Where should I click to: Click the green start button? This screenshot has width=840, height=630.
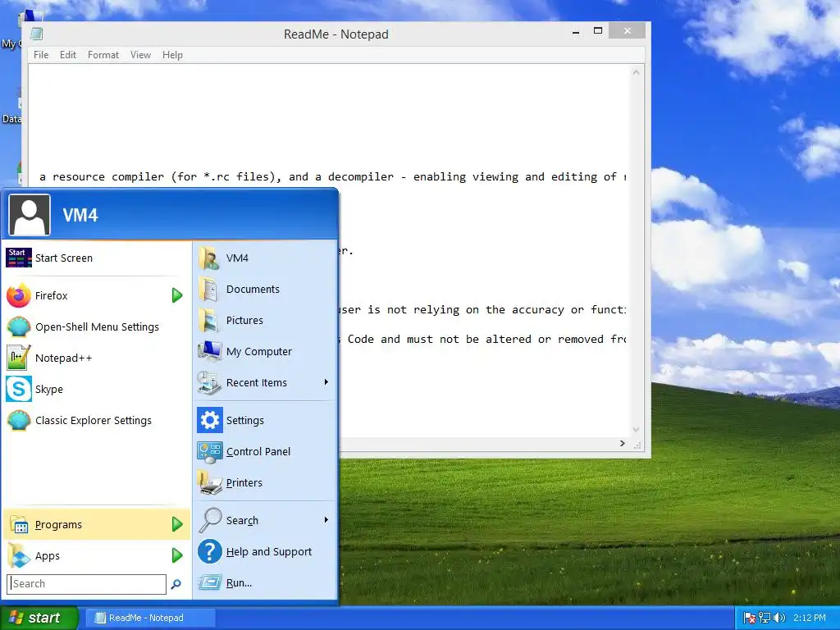tap(39, 618)
